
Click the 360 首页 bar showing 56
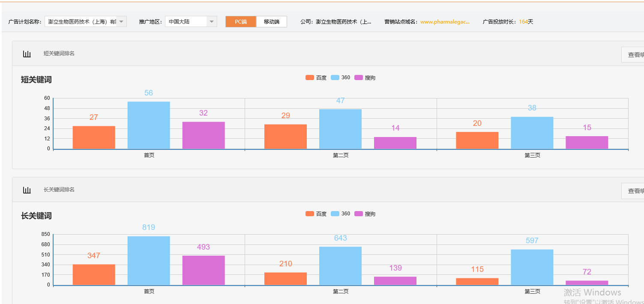[x=149, y=125]
